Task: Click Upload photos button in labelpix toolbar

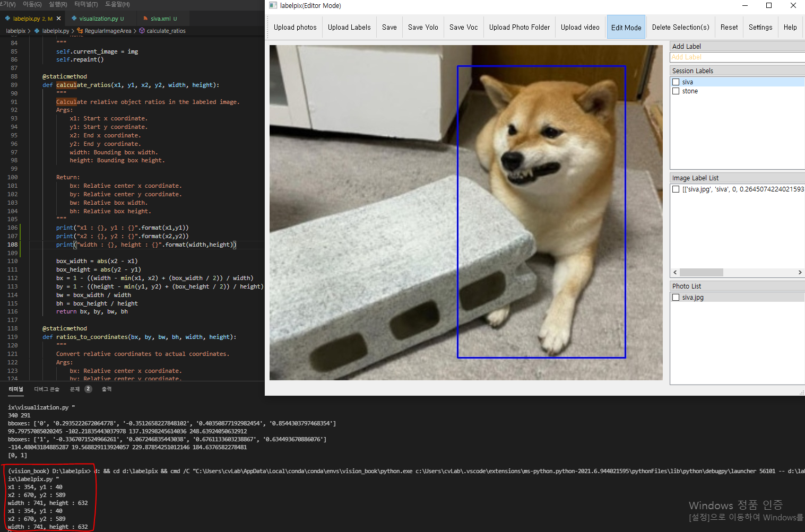Action: click(295, 27)
